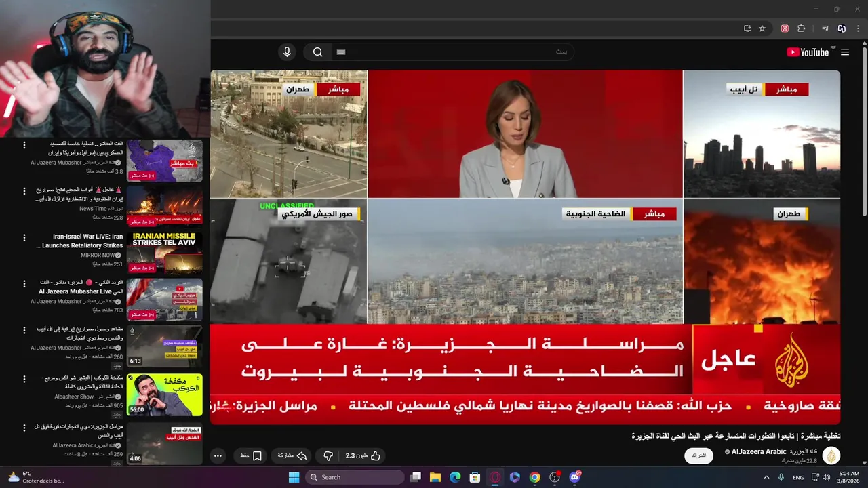This screenshot has width=868, height=488.
Task: Click MIRROR NOW channel name
Action: (x=97, y=256)
